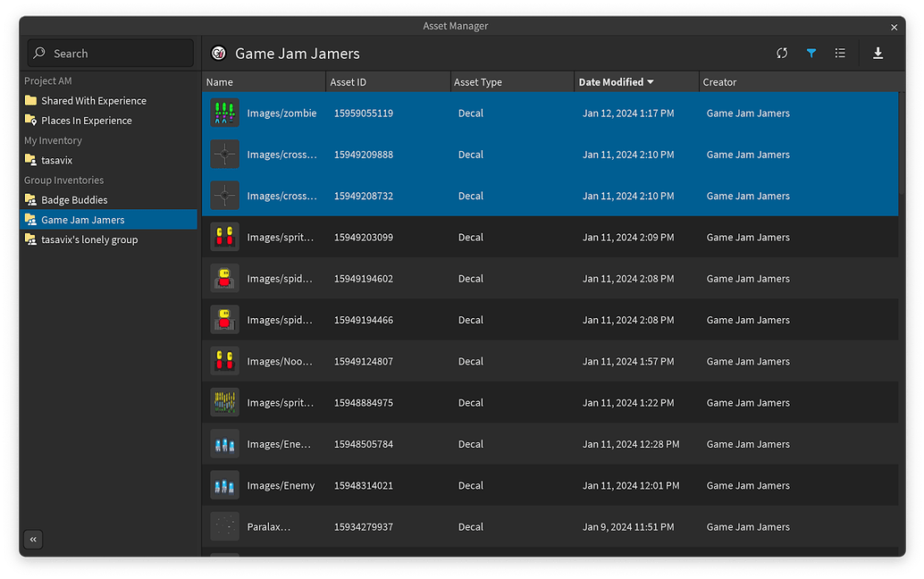The height and width of the screenshot is (579, 924).
Task: Disable the active filter
Action: [x=811, y=54]
